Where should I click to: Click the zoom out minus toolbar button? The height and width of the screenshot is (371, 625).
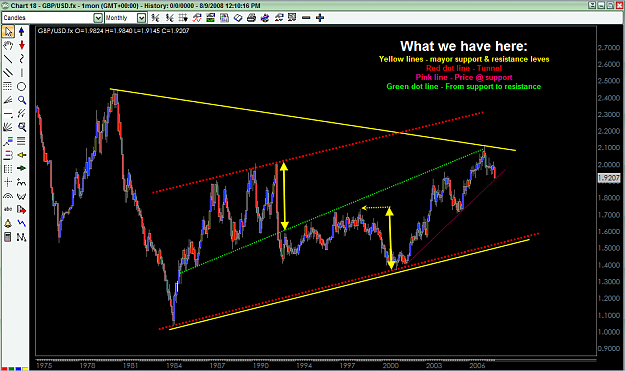(306, 18)
